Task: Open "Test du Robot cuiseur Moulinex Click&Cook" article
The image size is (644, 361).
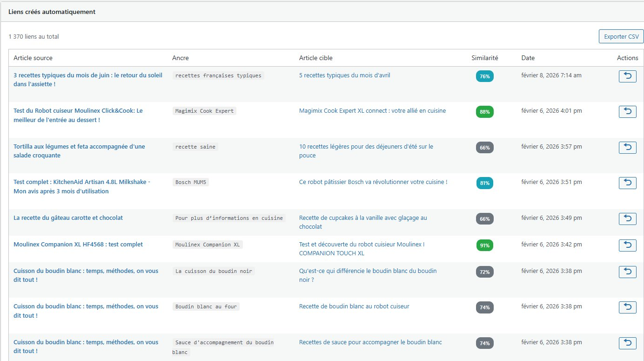Action: pos(78,115)
